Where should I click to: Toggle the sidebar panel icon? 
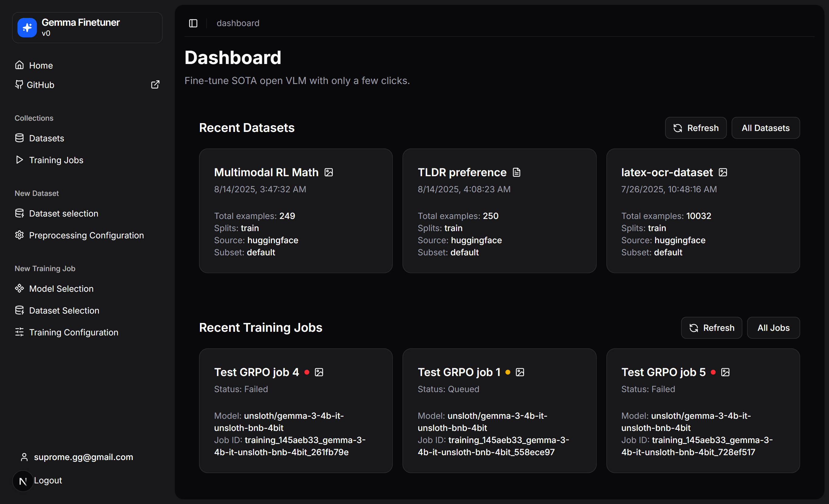click(193, 23)
